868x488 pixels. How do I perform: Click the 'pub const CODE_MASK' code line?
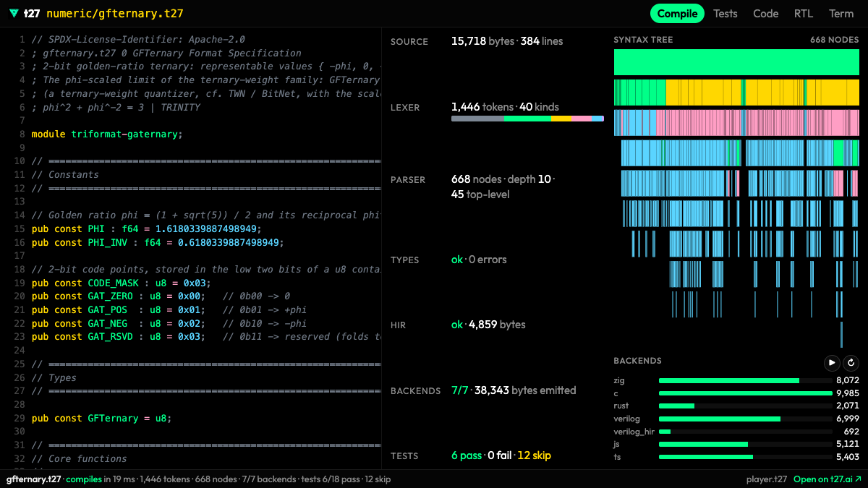point(121,283)
